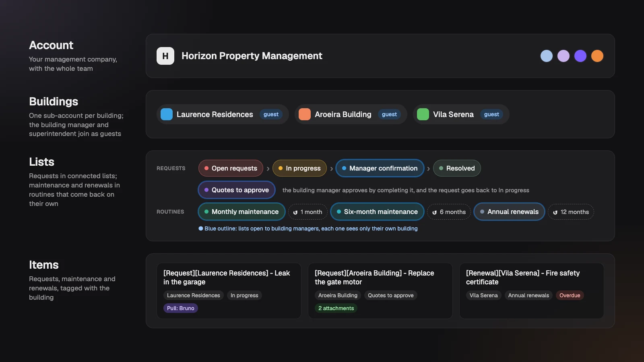Open the Open requests list
This screenshot has height=362, width=644.
tap(231, 168)
